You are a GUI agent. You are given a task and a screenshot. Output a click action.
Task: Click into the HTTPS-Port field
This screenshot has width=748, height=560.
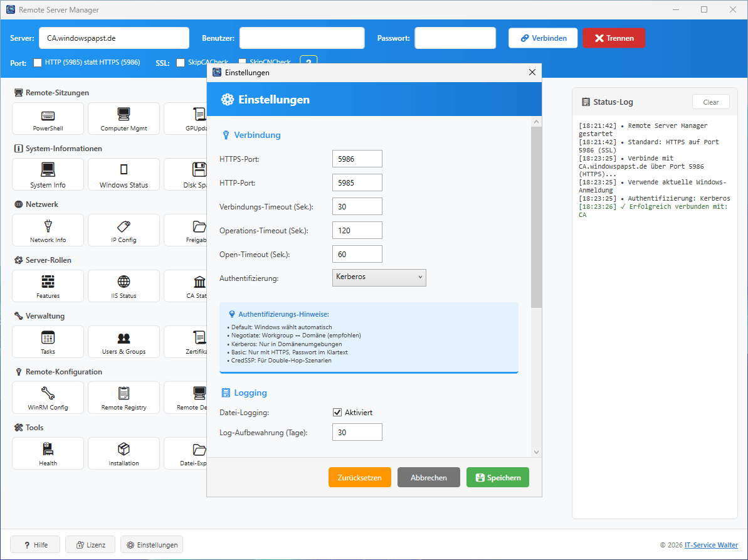(357, 159)
